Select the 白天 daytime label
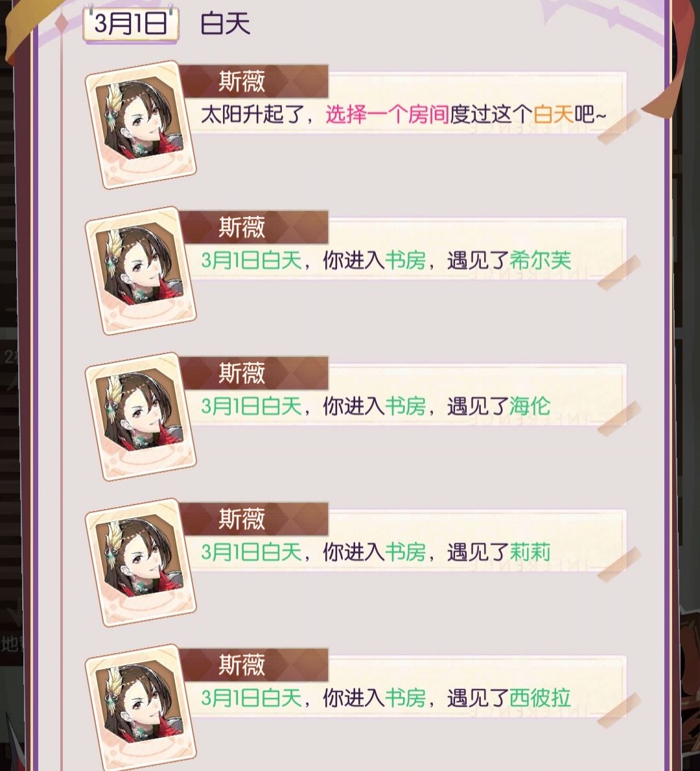Image resolution: width=700 pixels, height=771 pixels. point(225,23)
